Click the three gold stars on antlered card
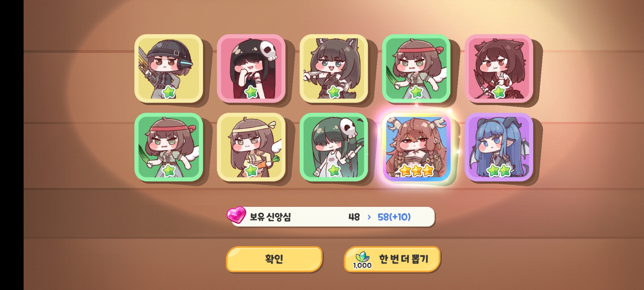 point(416,171)
